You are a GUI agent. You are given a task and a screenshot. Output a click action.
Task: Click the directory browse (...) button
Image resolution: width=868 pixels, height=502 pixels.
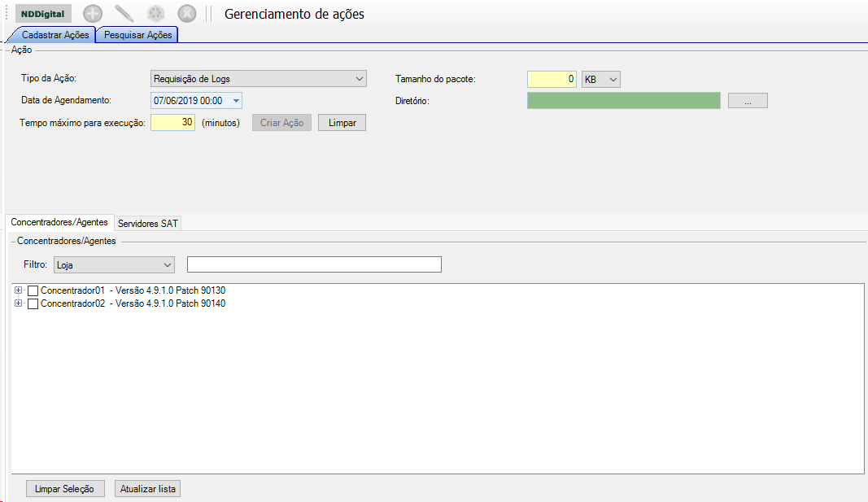pos(748,101)
